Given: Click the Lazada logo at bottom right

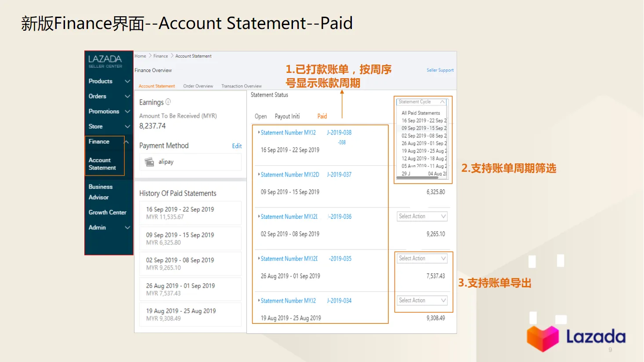Looking at the screenshot, I should pos(576,337).
